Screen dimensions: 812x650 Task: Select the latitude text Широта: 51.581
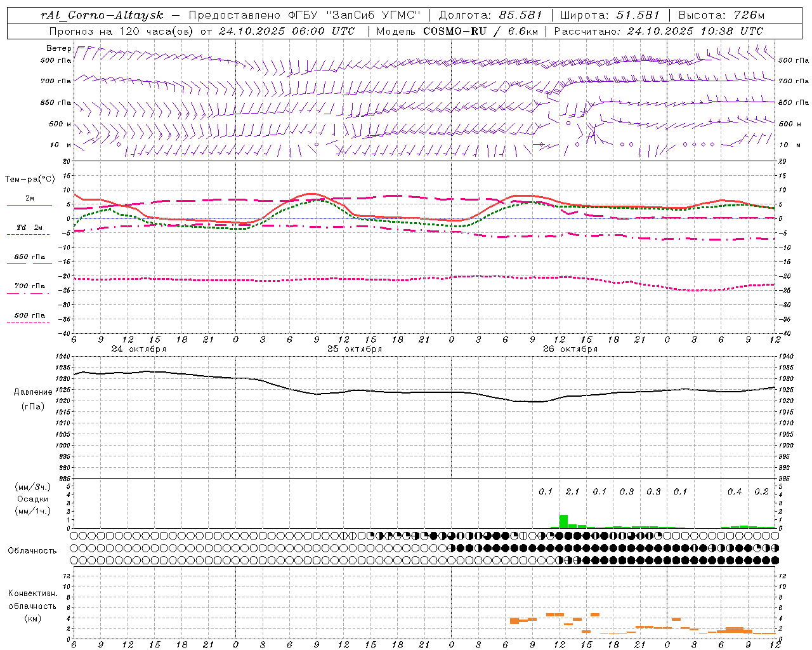610,15
